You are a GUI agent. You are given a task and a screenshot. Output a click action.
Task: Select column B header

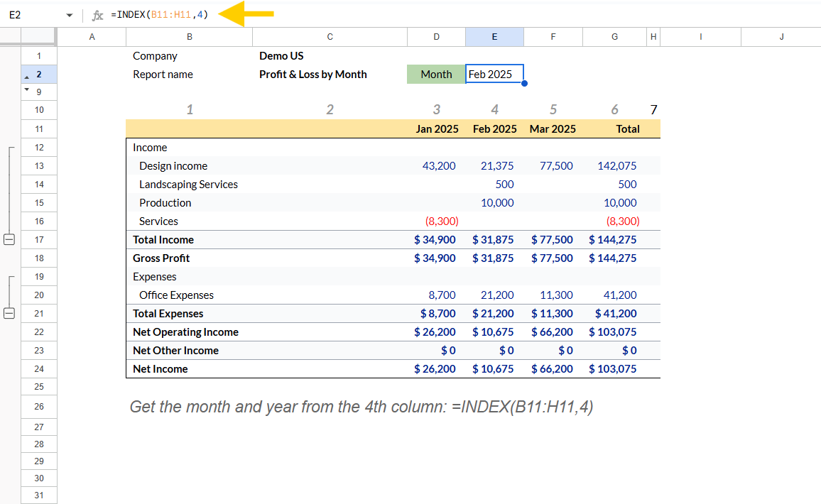[190, 37]
